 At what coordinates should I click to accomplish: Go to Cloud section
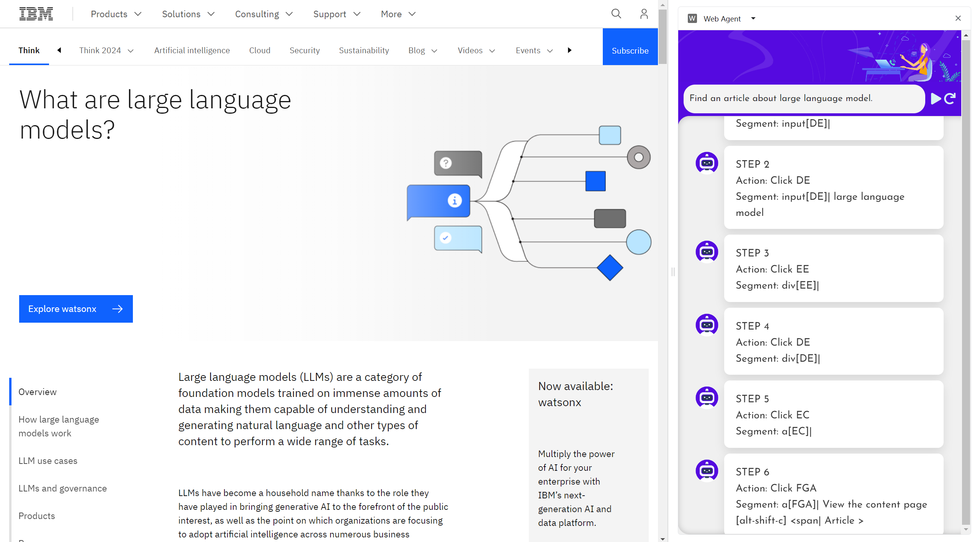pyautogui.click(x=260, y=51)
